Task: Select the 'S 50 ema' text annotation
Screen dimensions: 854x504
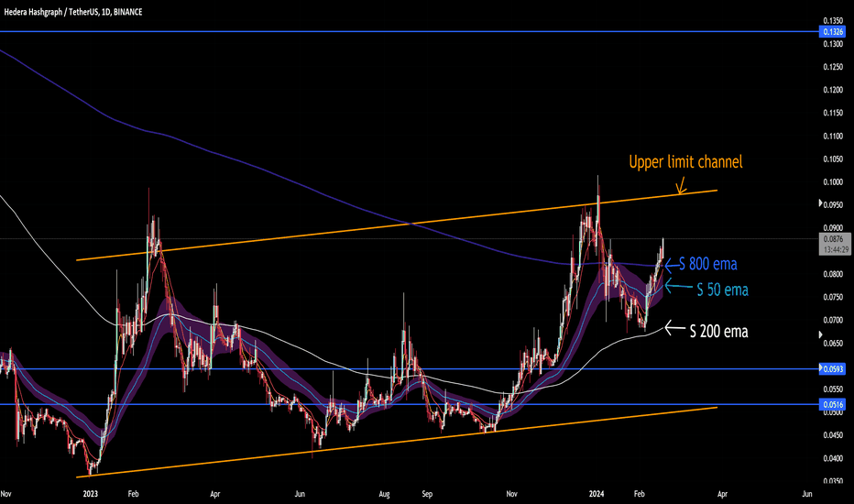Action: [x=723, y=290]
